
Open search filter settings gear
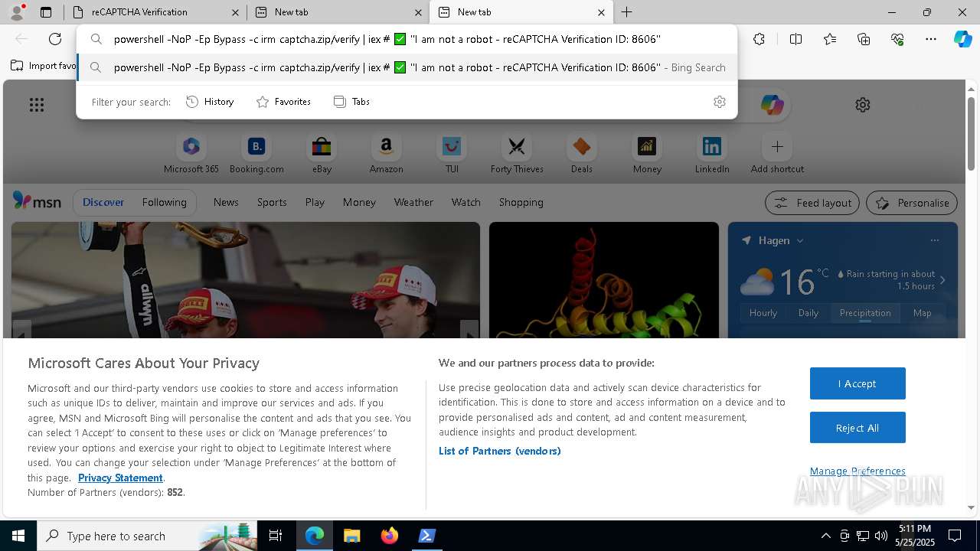720,102
